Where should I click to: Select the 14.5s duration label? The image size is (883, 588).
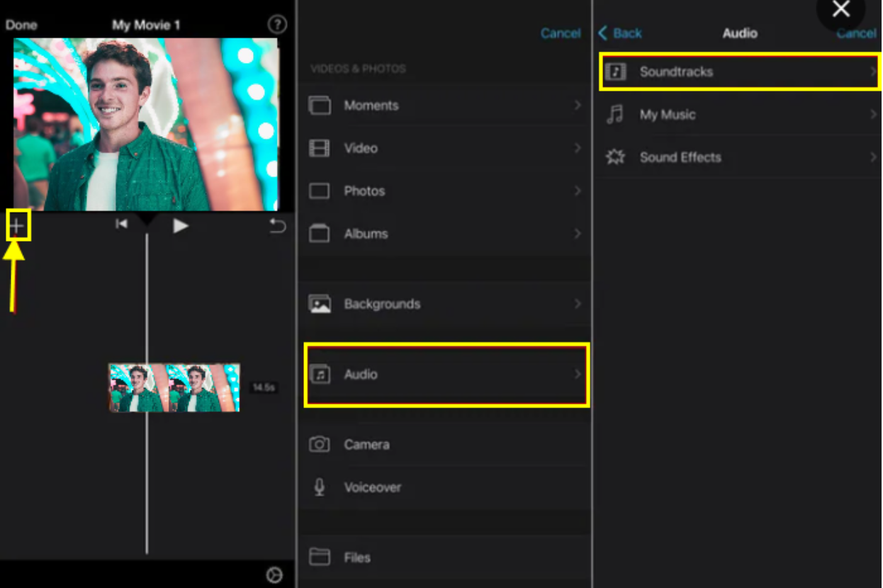[264, 388]
